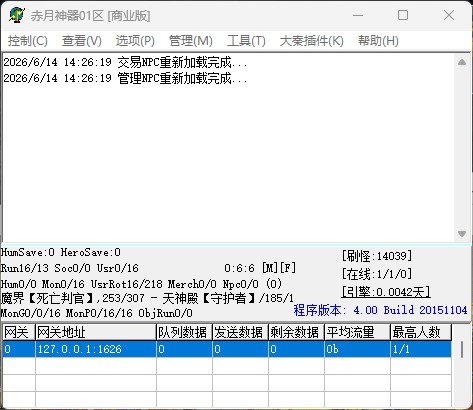The height and width of the screenshot is (410, 473).
Task: Click the Hum0/0 Mon0/16 UsrRot status line
Action: (141, 284)
